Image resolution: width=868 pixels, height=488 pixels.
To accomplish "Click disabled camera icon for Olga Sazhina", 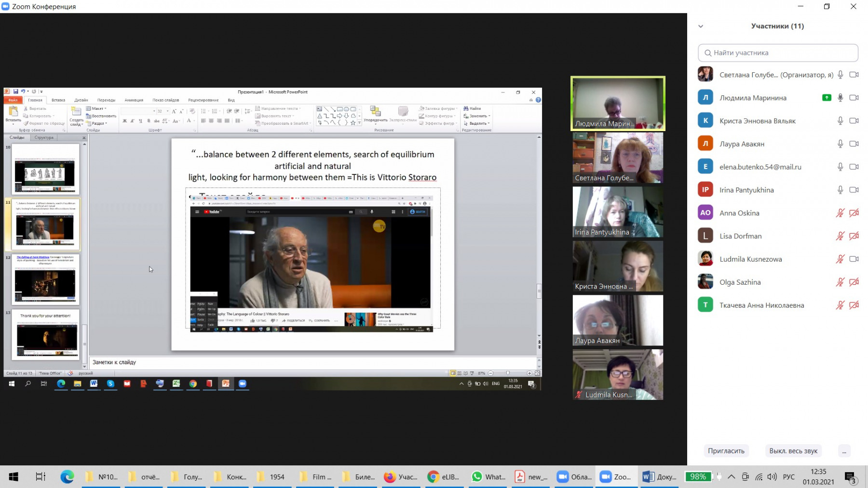I will click(854, 282).
